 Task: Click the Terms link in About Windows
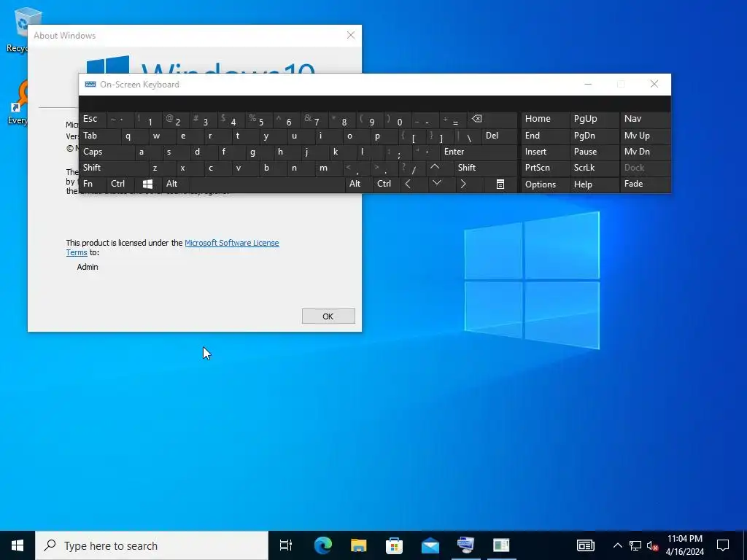(77, 253)
